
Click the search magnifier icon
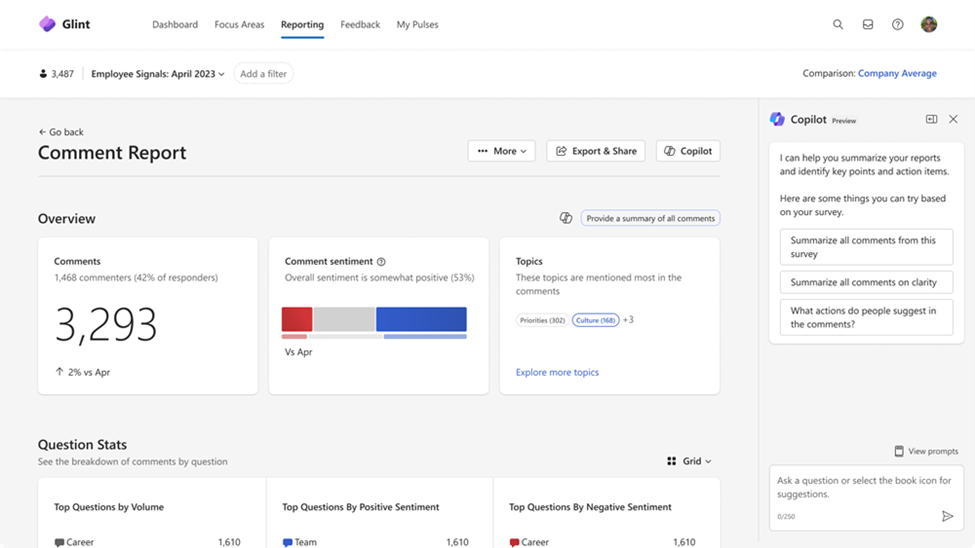(838, 24)
